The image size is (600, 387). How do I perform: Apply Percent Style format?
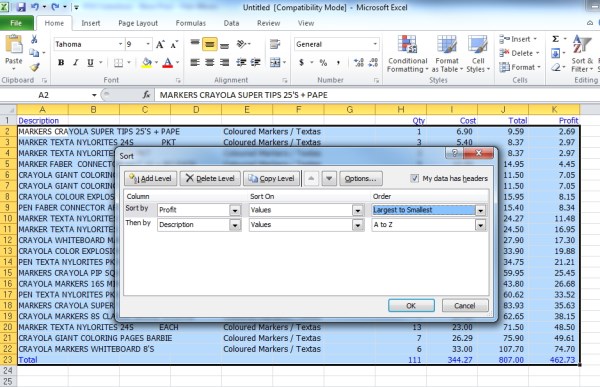tap(323, 62)
